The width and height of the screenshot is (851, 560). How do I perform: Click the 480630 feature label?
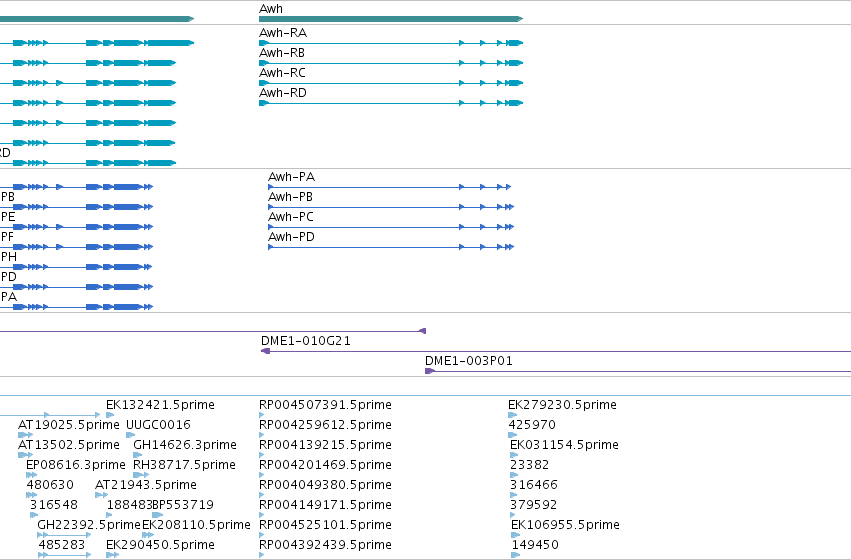(x=50, y=485)
